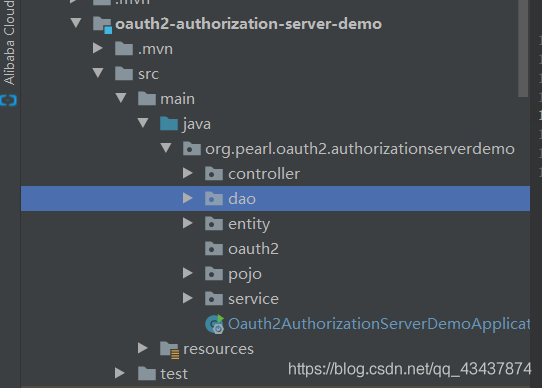Image resolution: width=542 pixels, height=388 pixels.
Task: Click the service package folder icon
Action: [214, 298]
